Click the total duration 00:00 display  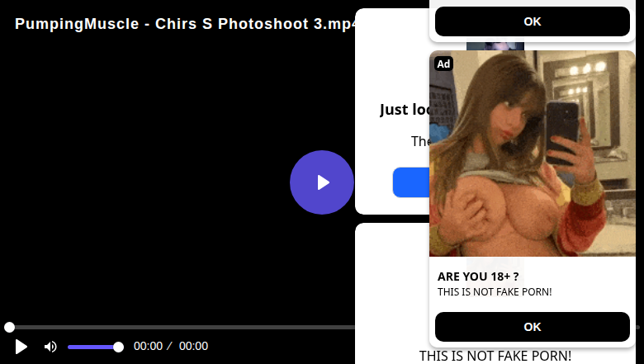193,346
